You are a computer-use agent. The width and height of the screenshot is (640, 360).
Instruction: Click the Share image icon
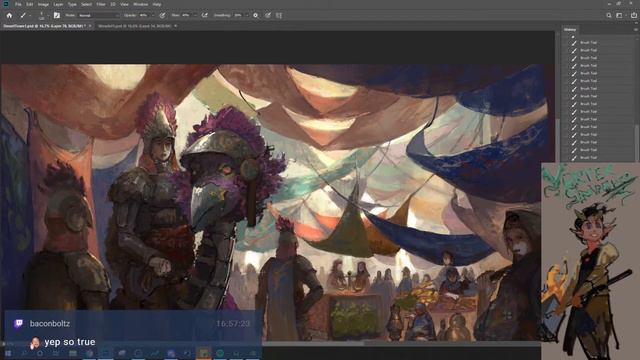pos(634,16)
